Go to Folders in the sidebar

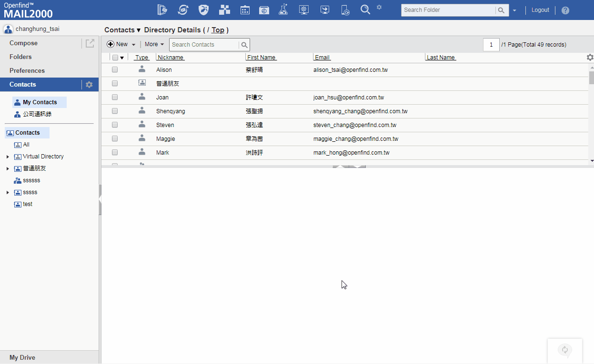pyautogui.click(x=20, y=57)
